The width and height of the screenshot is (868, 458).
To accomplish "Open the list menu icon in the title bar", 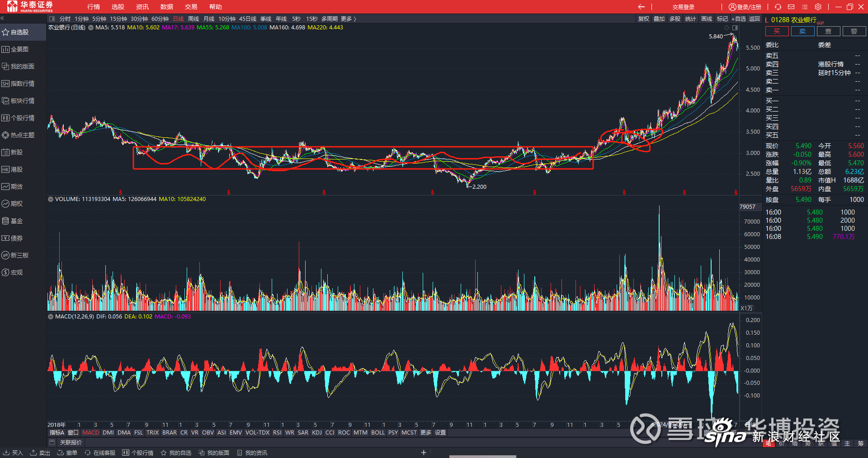I will click(805, 7).
